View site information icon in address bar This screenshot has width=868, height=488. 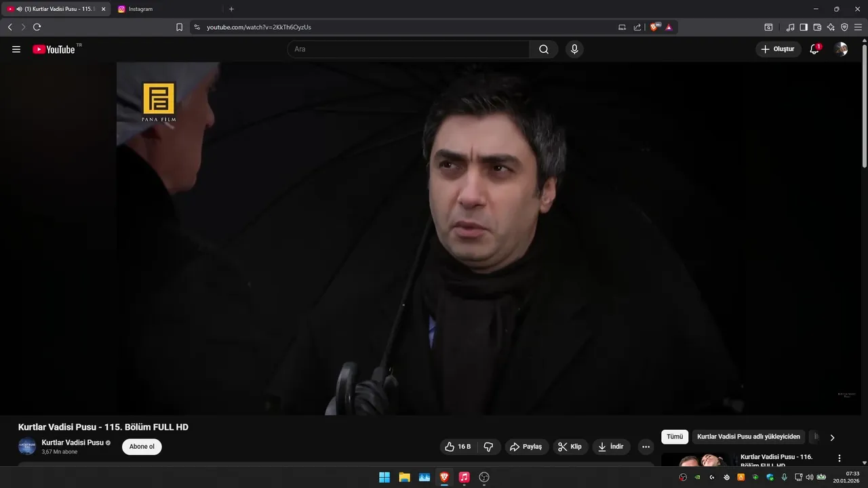[x=197, y=27]
